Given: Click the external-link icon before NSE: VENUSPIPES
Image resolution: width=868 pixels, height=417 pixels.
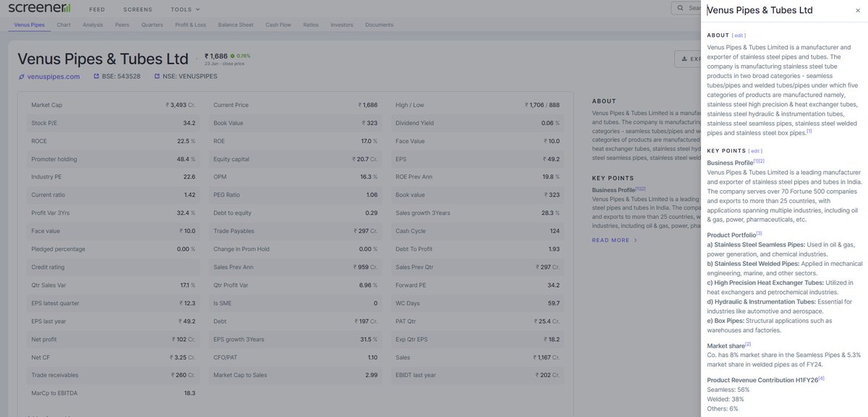Looking at the screenshot, I should [157, 77].
